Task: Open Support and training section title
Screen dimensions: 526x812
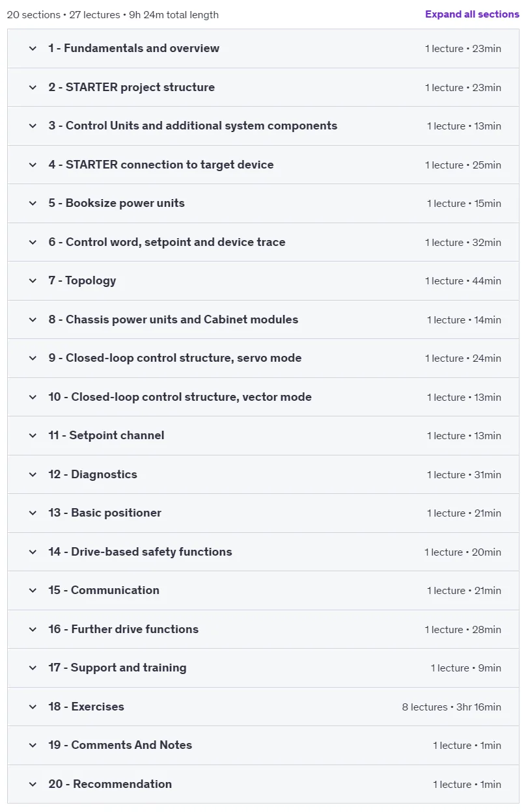Action: pyautogui.click(x=117, y=668)
